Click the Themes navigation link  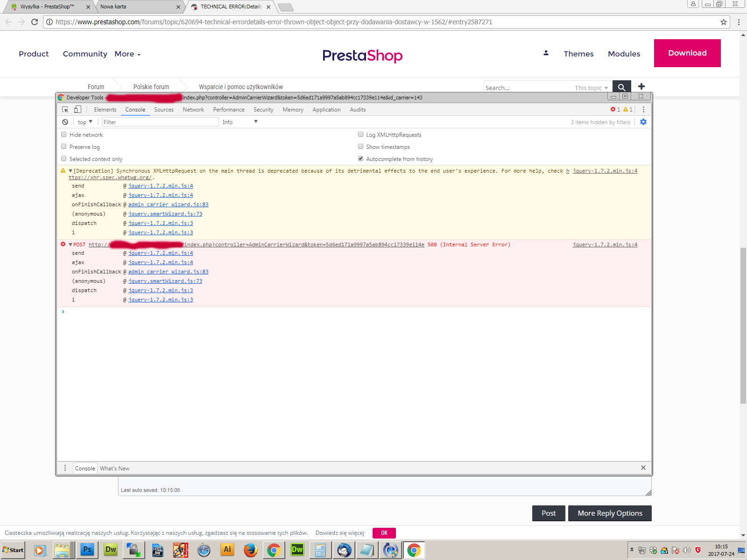pos(578,54)
